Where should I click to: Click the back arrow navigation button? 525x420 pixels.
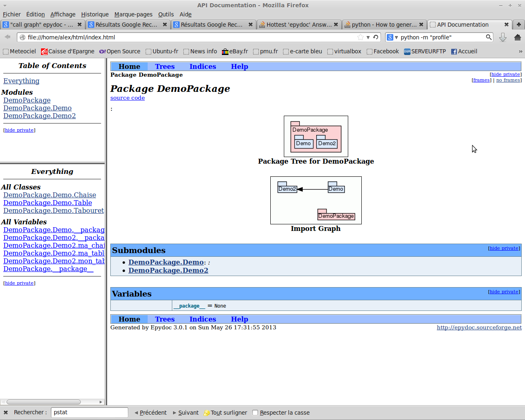pyautogui.click(x=8, y=37)
